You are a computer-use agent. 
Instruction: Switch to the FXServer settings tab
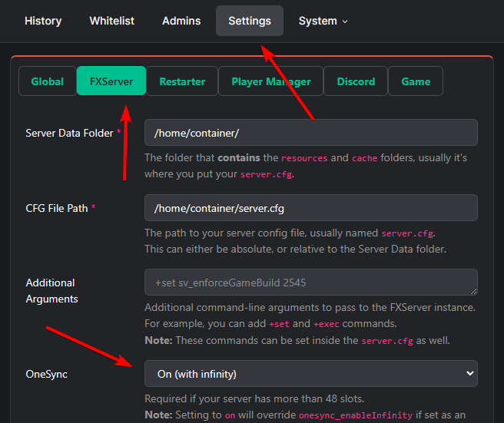pyautogui.click(x=111, y=81)
